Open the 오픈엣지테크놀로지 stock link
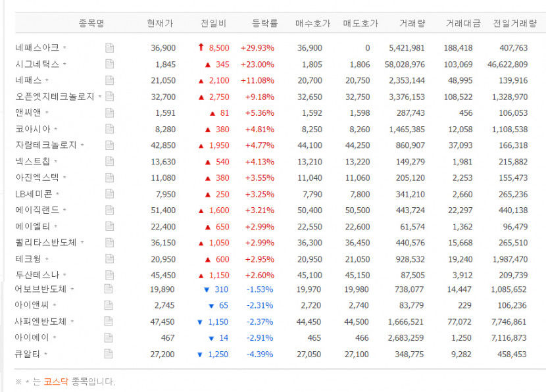Screen dimensions: 546x392 (x=55, y=97)
